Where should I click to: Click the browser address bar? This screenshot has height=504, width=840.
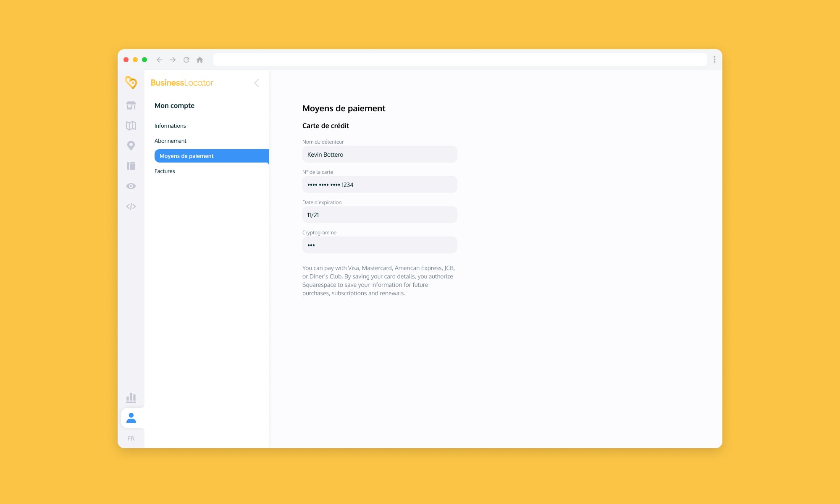click(460, 60)
